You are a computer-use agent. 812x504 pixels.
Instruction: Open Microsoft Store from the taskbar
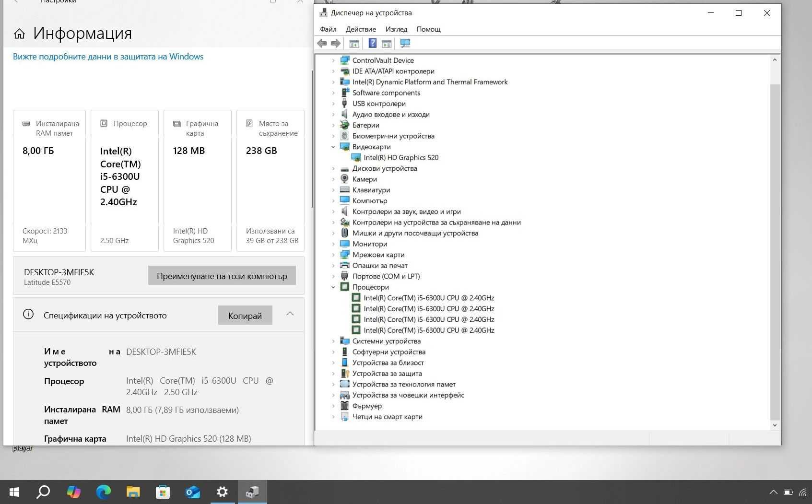(163, 492)
